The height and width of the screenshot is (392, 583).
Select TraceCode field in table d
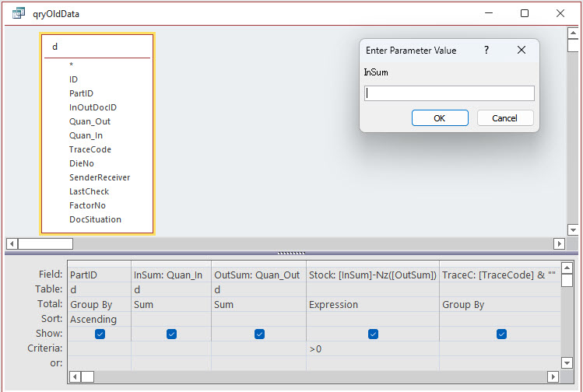90,149
